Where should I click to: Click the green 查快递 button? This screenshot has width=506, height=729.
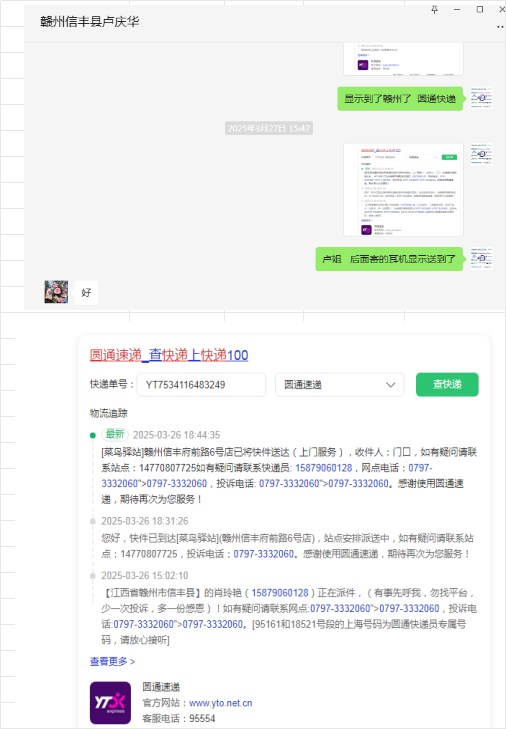[x=447, y=384]
